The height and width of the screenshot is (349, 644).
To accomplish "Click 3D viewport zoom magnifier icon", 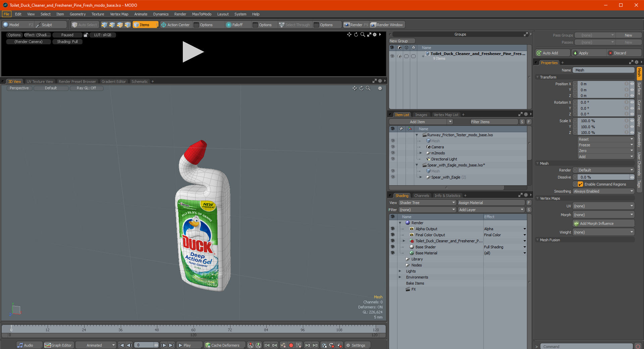I will coord(368,88).
